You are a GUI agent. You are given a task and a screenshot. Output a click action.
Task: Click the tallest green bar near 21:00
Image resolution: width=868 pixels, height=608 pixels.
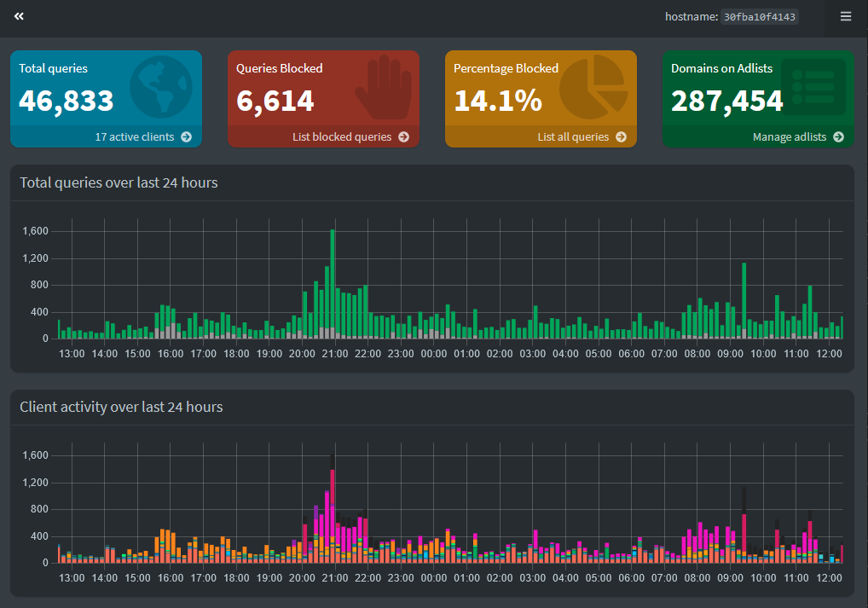coord(333,281)
